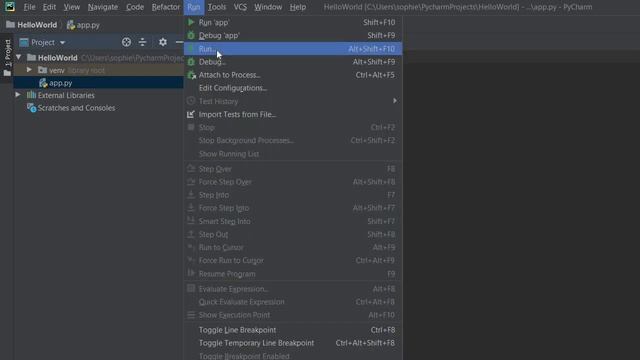This screenshot has width=640, height=360.
Task: Click the scroll from source target icon
Action: (x=127, y=42)
